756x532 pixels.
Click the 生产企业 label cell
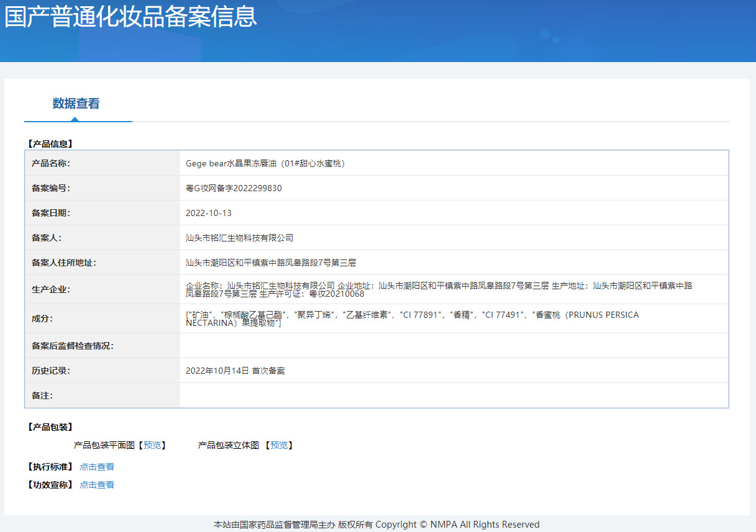tap(102, 289)
